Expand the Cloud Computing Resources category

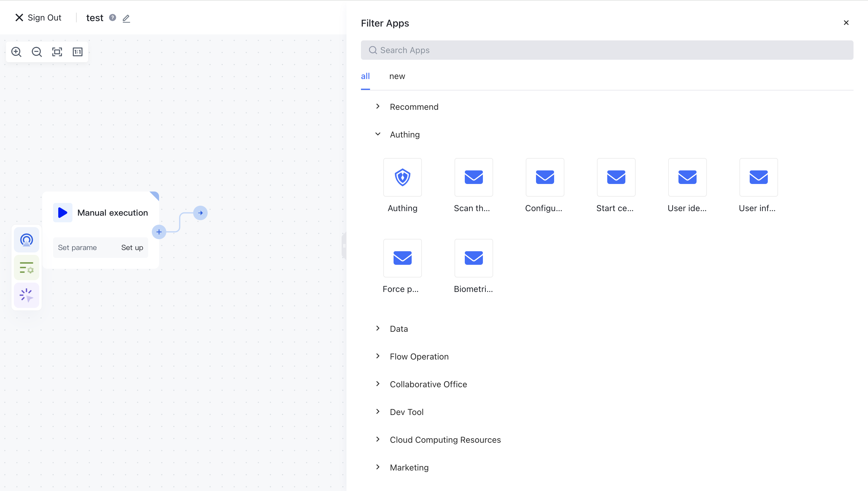pos(445,440)
